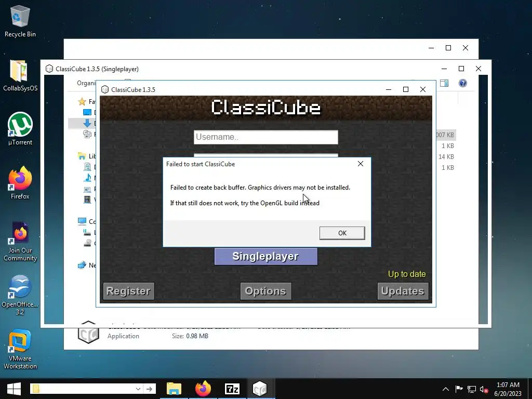The width and height of the screenshot is (532, 399).
Task: Open the ClassiCube Register button
Action: (129, 291)
